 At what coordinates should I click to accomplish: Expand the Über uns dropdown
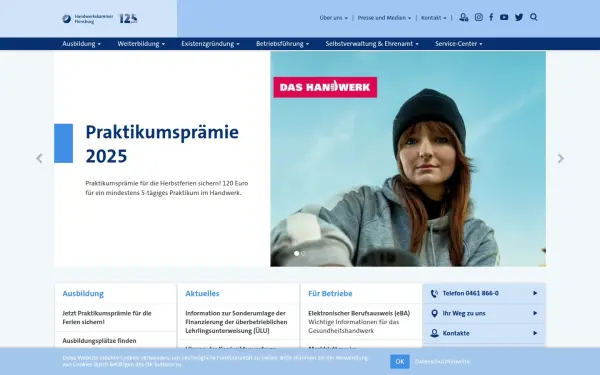pos(334,18)
